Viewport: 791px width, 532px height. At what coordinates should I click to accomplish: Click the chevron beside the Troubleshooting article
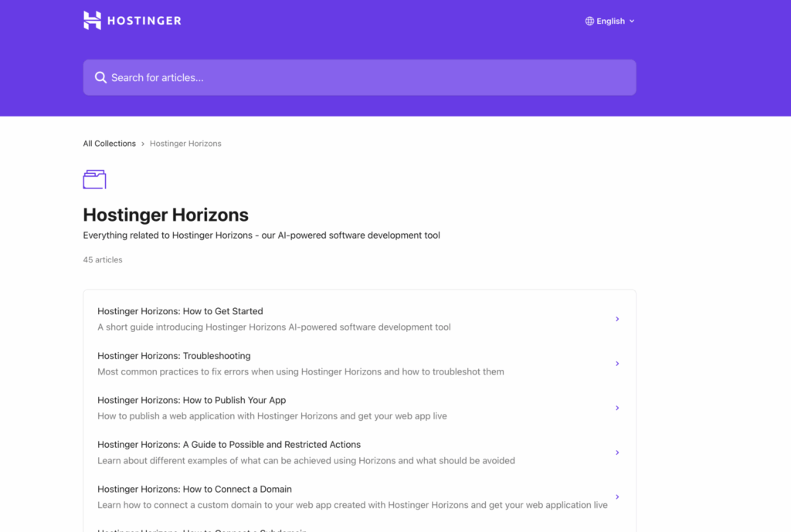616,363
